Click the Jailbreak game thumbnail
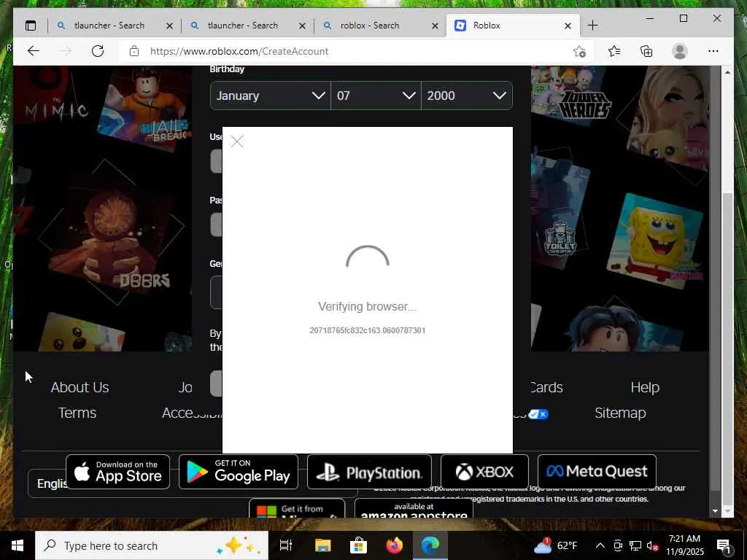747x560 pixels. (x=145, y=109)
